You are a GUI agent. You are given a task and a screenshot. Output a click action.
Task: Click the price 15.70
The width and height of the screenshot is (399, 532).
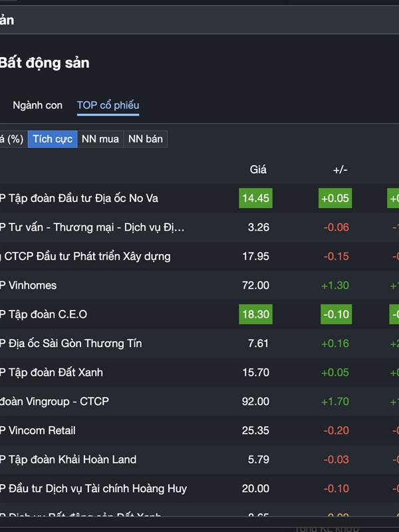[256, 372]
